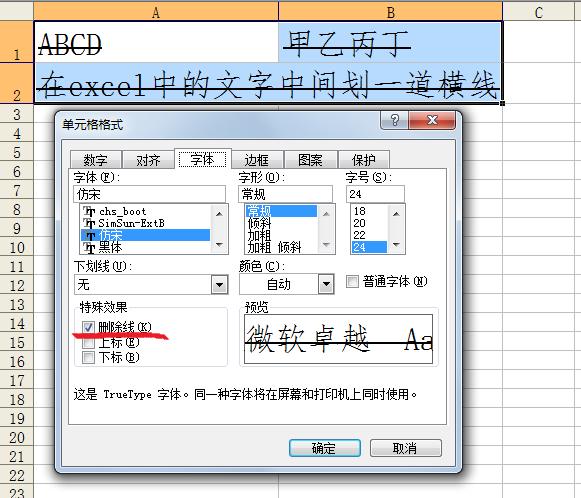Screen dimensions: 581x498
Task: Click column C header
Action: coord(539,13)
